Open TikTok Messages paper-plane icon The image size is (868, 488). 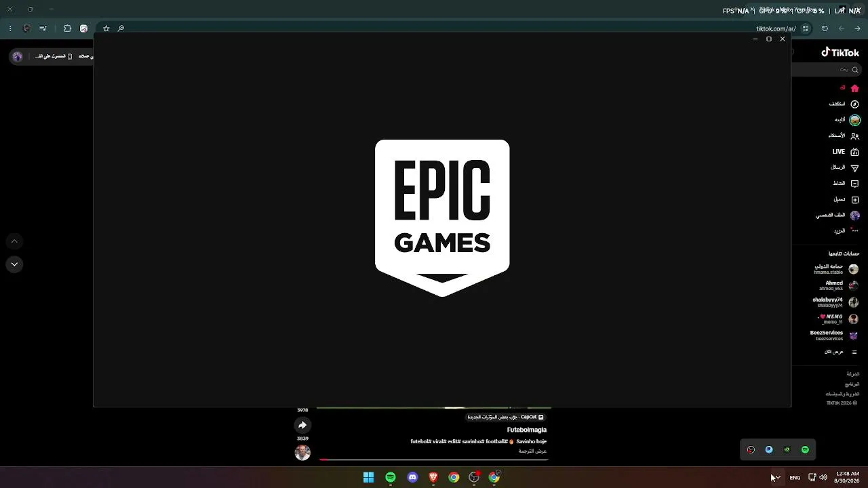(854, 167)
